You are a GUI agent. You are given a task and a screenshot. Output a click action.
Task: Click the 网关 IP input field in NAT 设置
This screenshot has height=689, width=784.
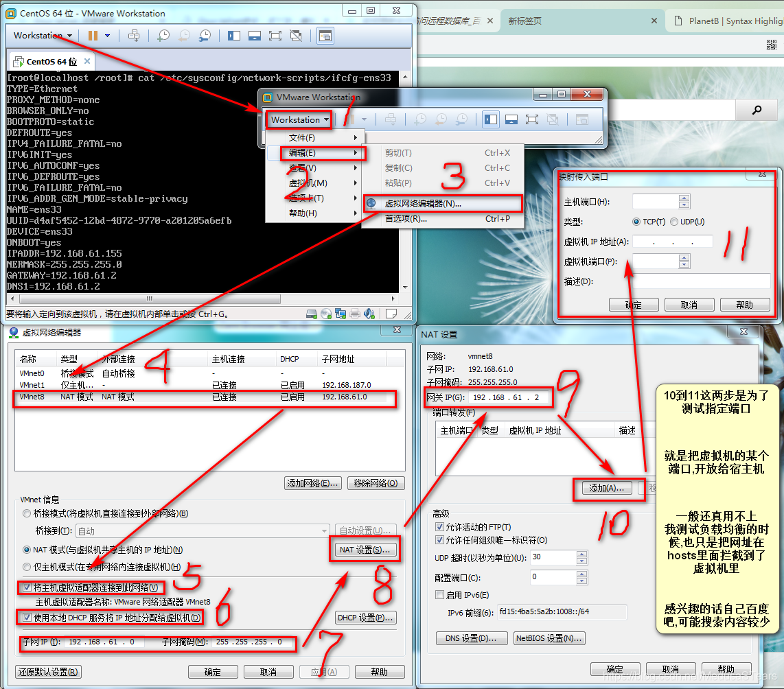tap(509, 398)
